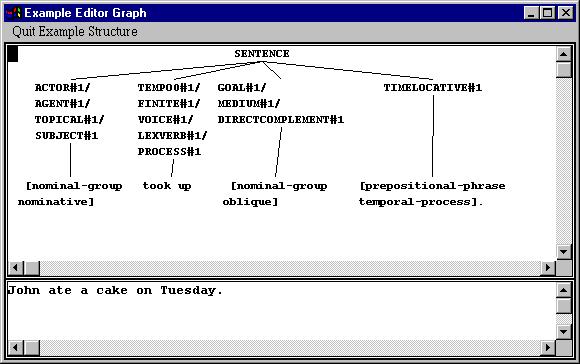Click graph pane vertical scroll up arrow

[563, 54]
